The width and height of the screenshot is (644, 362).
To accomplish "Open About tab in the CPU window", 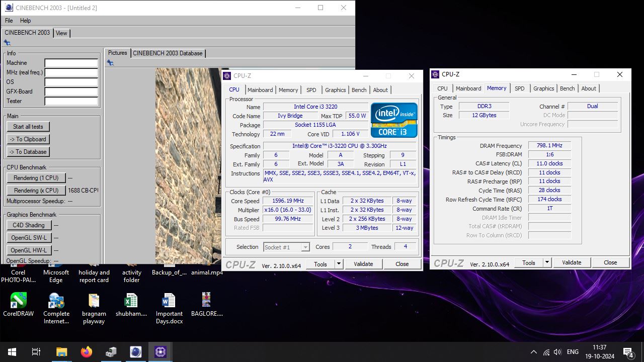I will [380, 90].
